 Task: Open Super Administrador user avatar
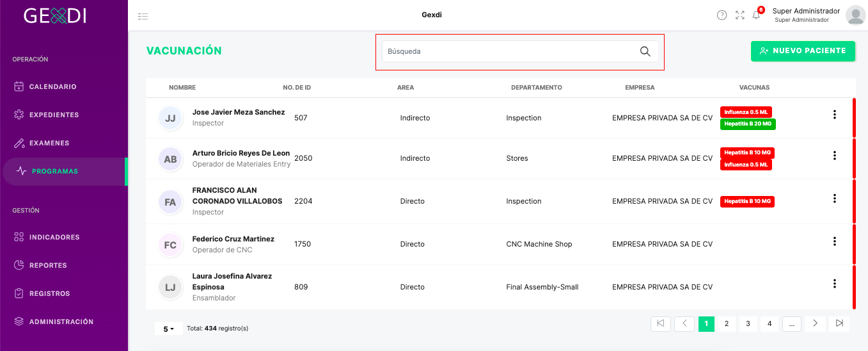click(x=856, y=15)
